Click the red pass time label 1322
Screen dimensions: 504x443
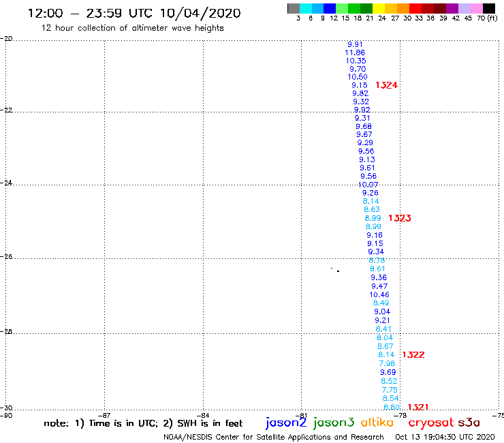click(x=413, y=355)
